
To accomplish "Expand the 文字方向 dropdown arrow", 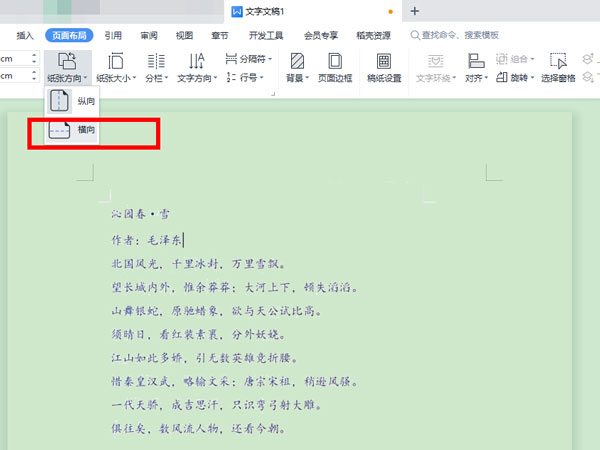I will (215, 78).
